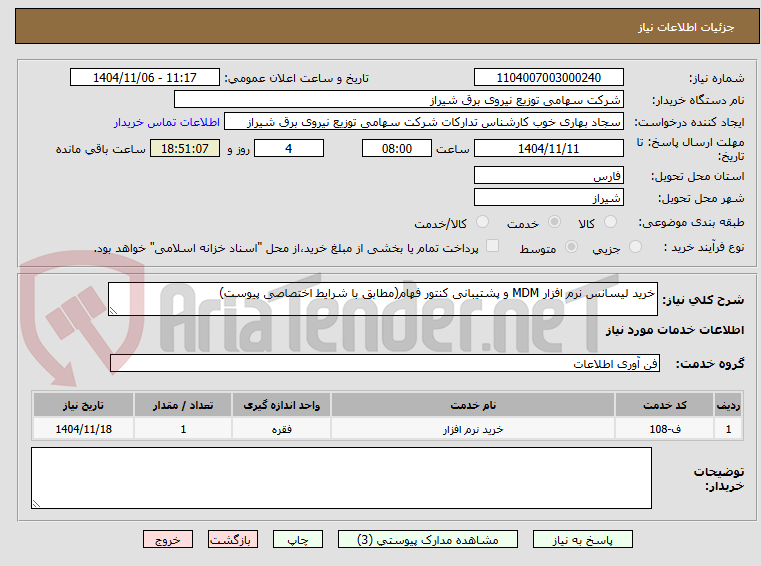761x566 pixels.
Task: Click the remaining time 18:51:07 field
Action: (185, 148)
